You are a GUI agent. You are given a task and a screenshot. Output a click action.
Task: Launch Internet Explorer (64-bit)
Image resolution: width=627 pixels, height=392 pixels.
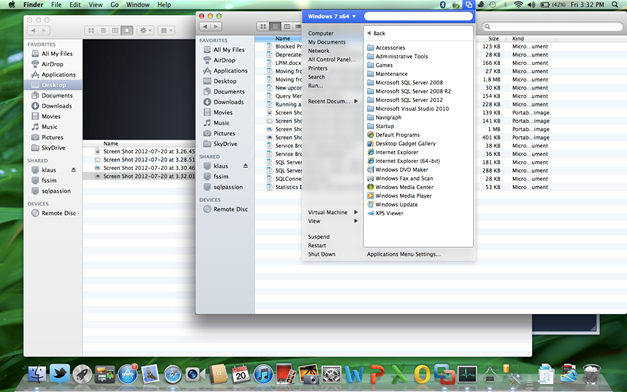[x=403, y=161]
